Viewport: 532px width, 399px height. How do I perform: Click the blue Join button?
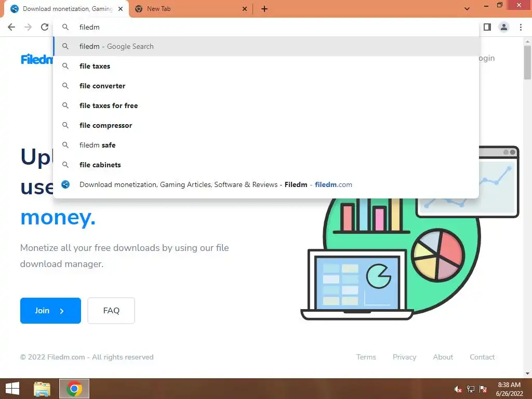point(50,311)
